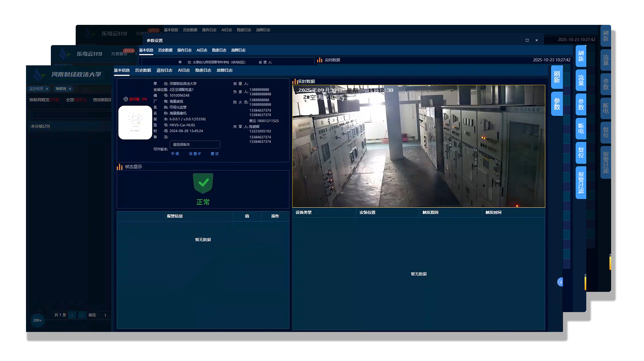The height and width of the screenshot is (361, 644).
Task: Click the 升级 upgrade link
Action: [x=175, y=154]
